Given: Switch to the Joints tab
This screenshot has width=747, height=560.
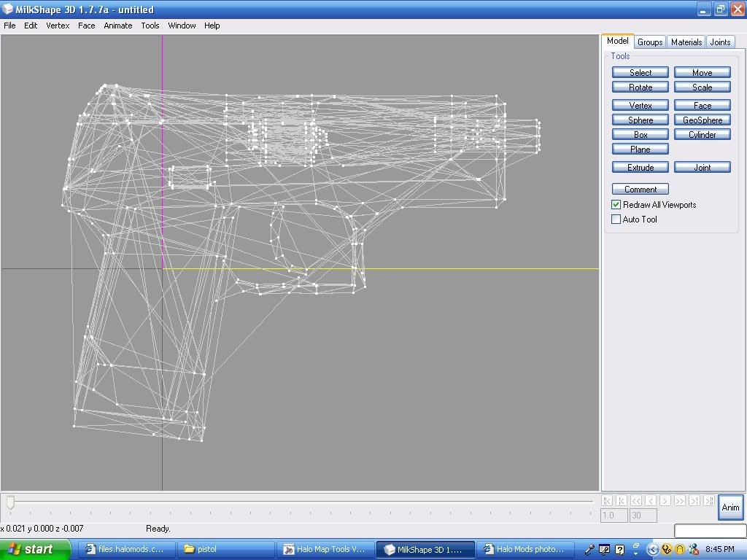Looking at the screenshot, I should [x=720, y=42].
